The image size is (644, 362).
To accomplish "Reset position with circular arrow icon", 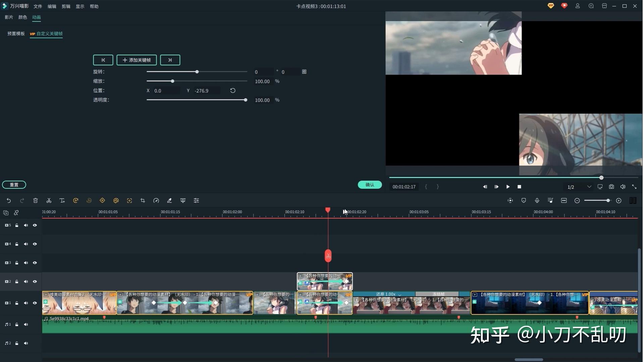I will point(233,90).
